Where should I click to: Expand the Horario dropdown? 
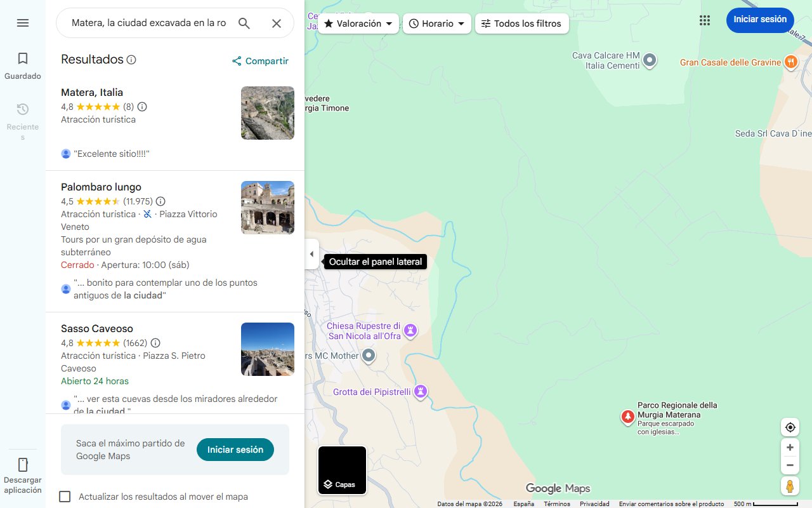point(462,23)
